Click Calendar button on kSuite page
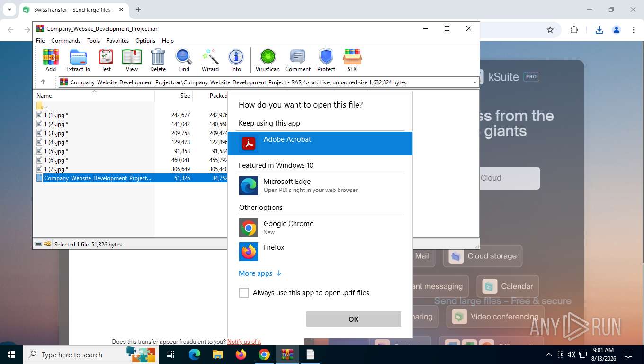The height and width of the screenshot is (364, 644). point(508,286)
